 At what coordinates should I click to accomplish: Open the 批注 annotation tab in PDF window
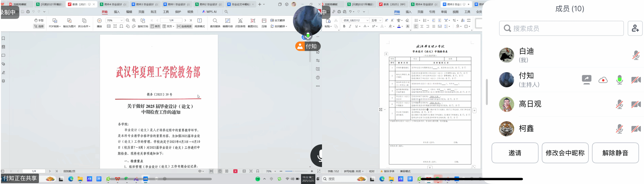point(153,12)
